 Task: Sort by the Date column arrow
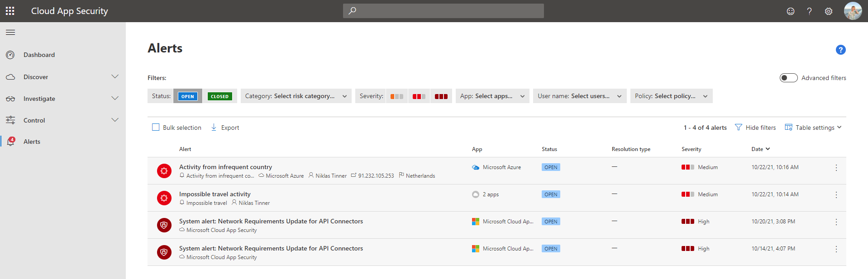(x=768, y=149)
